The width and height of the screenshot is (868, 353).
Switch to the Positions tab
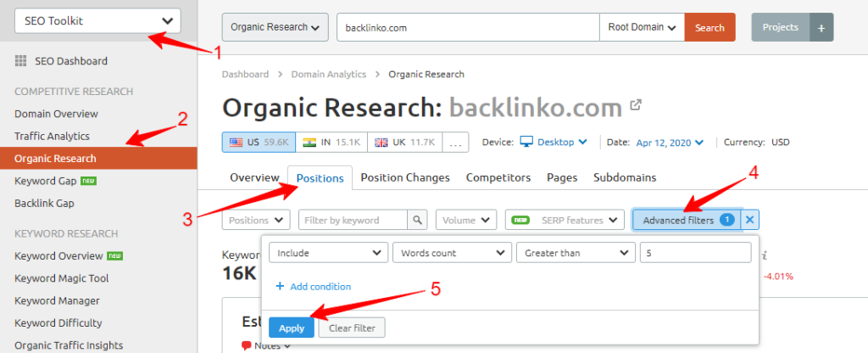pyautogui.click(x=320, y=178)
